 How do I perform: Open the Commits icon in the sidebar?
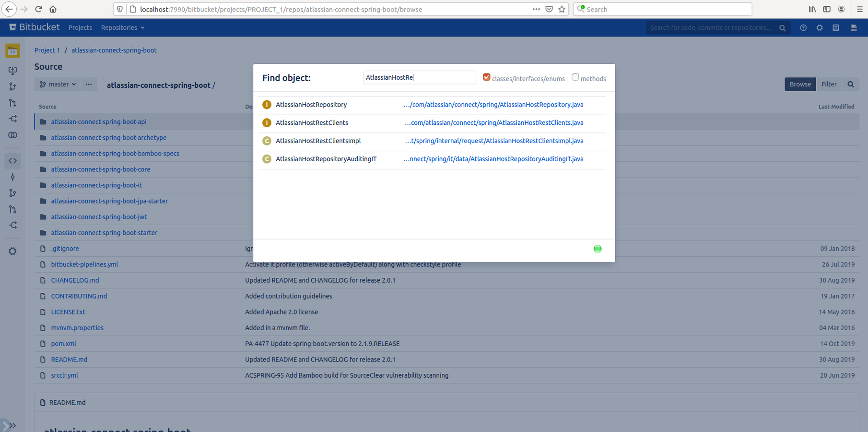point(12,177)
